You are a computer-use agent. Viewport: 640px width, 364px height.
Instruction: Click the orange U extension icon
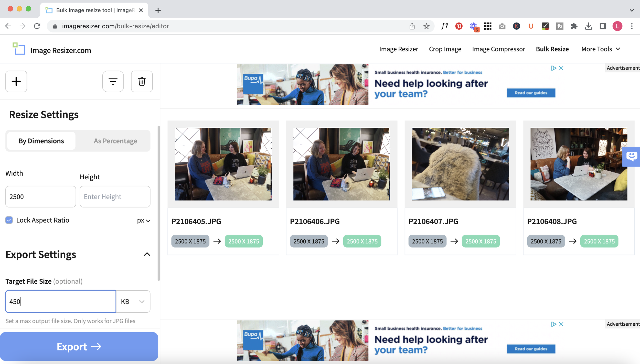point(531,26)
